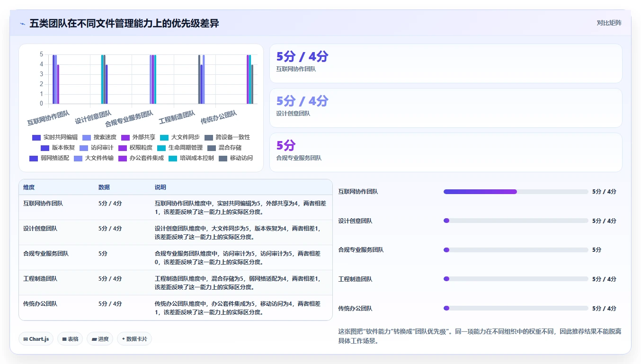This screenshot has height=364, width=641.
Task: Click the Chart.js tag chip
Action: point(36,339)
